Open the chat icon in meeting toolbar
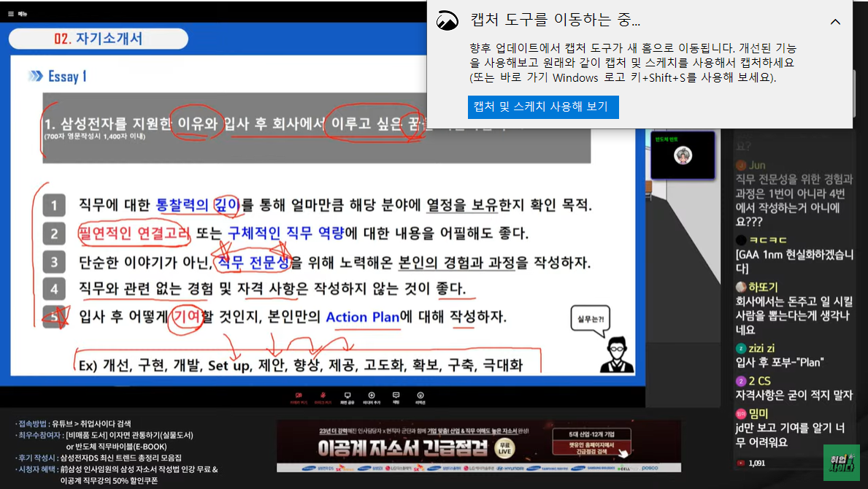This screenshot has width=868, height=489. pos(396,396)
